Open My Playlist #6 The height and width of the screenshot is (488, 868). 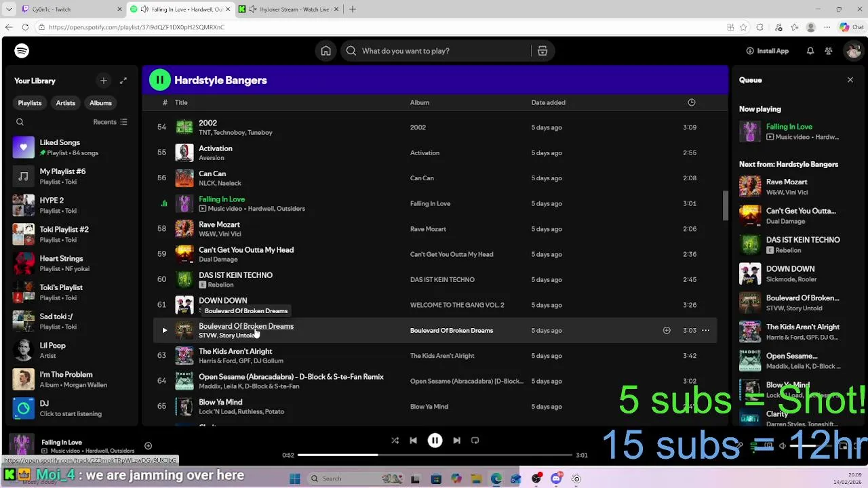(73, 176)
